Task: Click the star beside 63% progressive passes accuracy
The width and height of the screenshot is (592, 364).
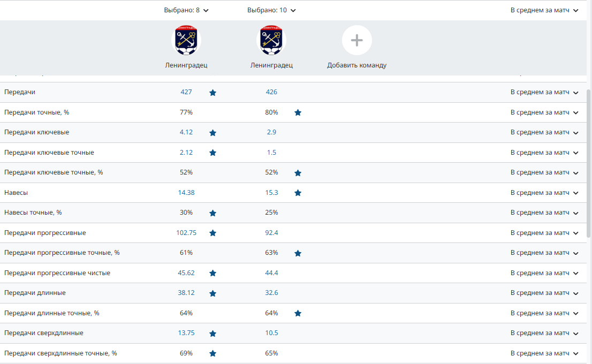Action: tap(298, 253)
